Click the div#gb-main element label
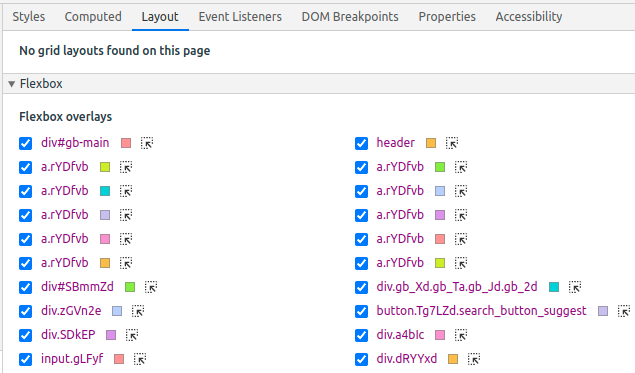The image size is (635, 373). [75, 143]
